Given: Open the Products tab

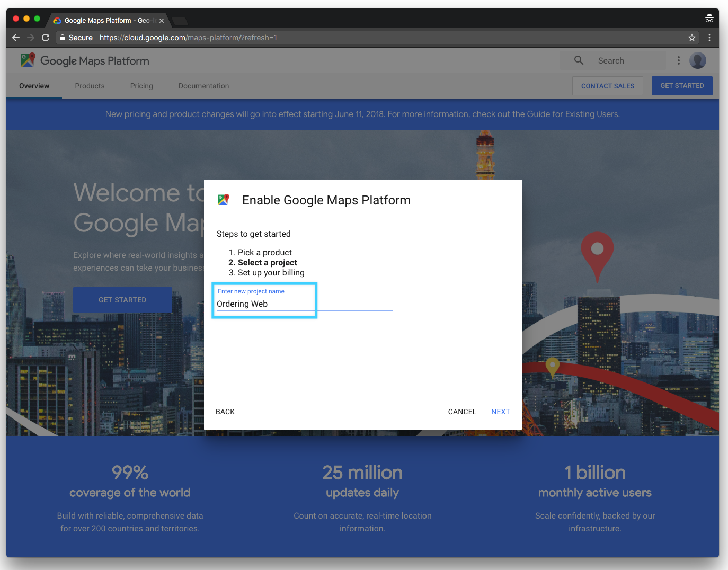Looking at the screenshot, I should (90, 86).
